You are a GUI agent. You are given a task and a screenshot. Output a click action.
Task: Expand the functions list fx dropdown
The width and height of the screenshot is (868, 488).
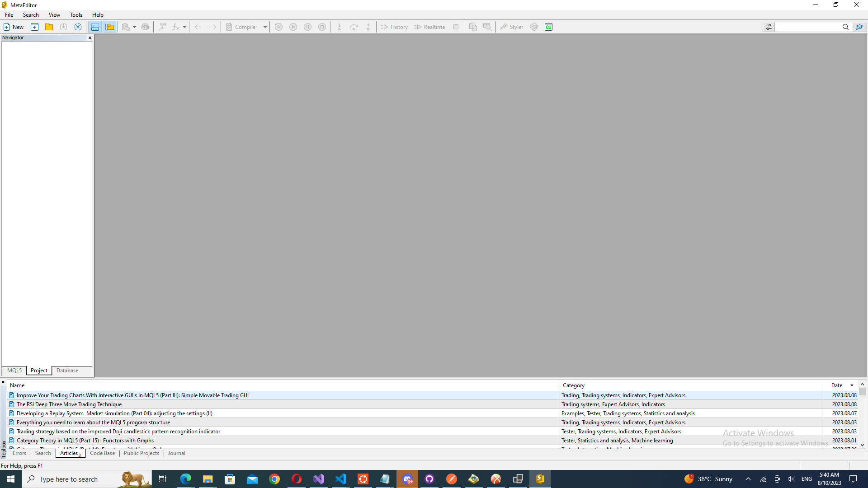(x=184, y=27)
